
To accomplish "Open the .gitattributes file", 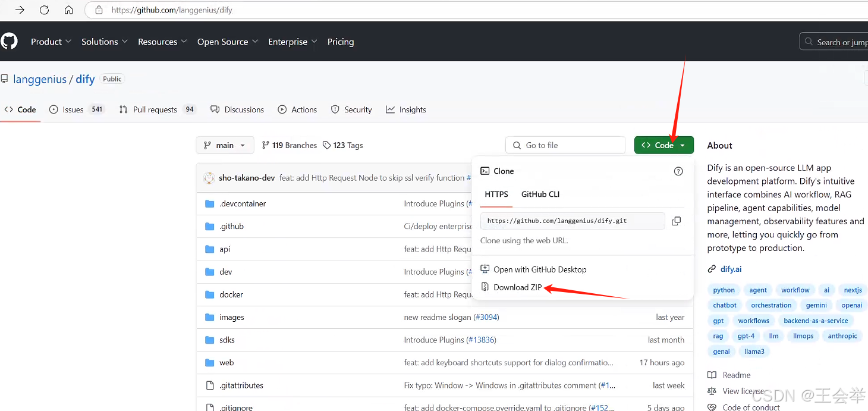I will (x=241, y=385).
